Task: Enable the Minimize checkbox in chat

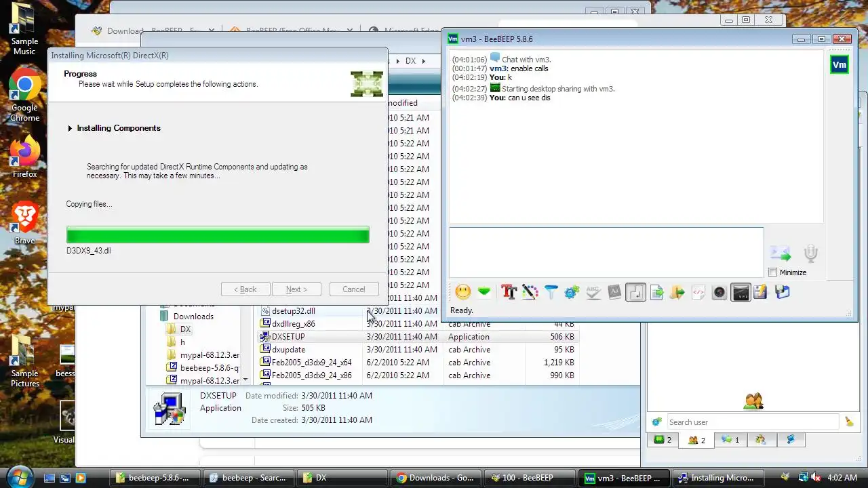Action: pos(773,272)
